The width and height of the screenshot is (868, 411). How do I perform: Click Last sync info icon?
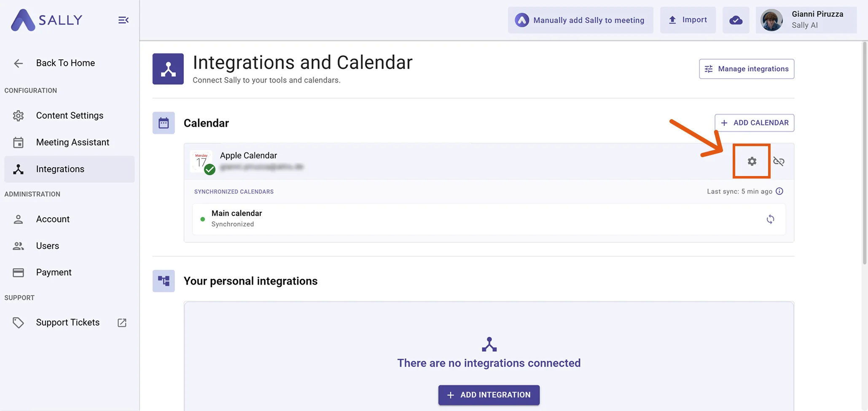pyautogui.click(x=779, y=191)
